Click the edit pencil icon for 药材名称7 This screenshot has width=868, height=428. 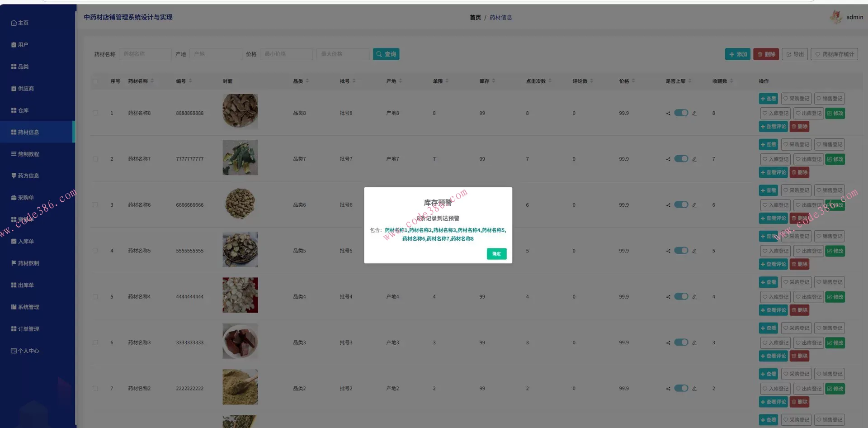point(694,159)
